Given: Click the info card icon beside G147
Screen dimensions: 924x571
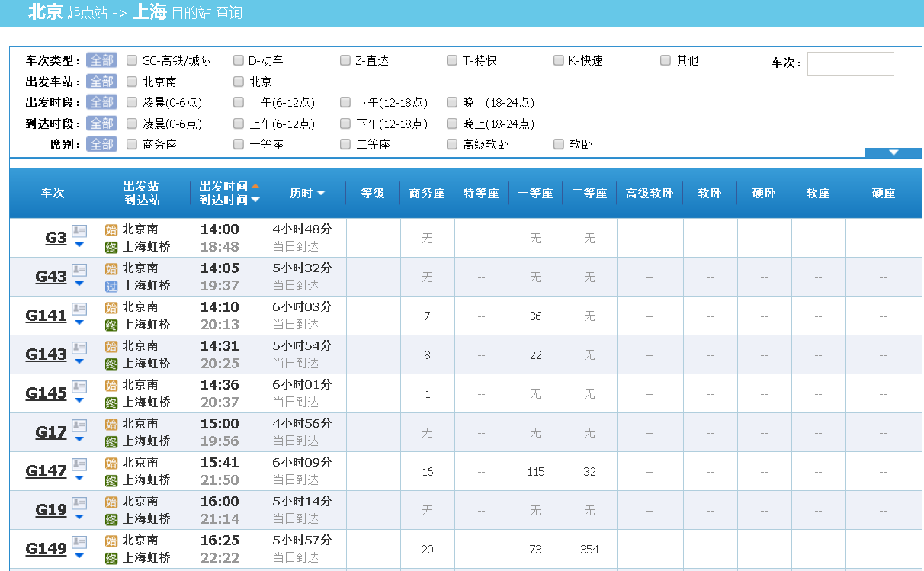Looking at the screenshot, I should 79,464.
